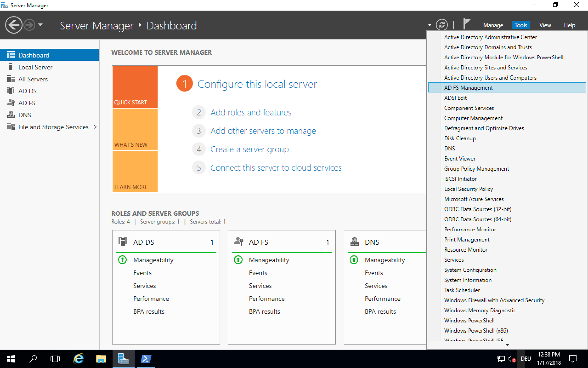Open BPA results in AD FS tile
The image size is (588, 368).
pos(265,311)
